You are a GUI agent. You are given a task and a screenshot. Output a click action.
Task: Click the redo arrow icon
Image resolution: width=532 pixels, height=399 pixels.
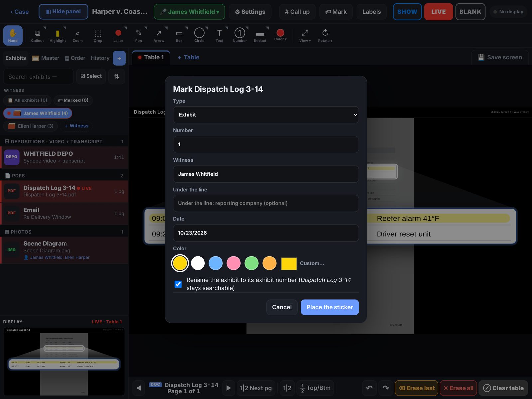[386, 388]
